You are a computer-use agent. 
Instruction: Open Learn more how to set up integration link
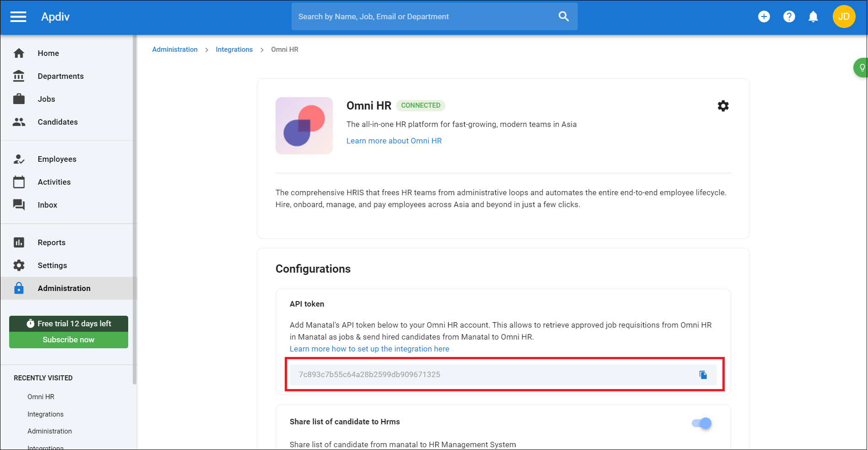[369, 349]
